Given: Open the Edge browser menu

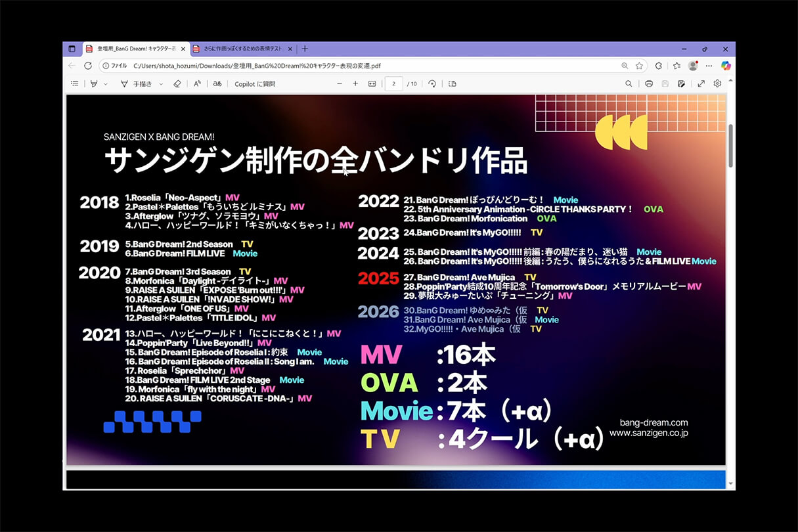Looking at the screenshot, I should (x=709, y=66).
